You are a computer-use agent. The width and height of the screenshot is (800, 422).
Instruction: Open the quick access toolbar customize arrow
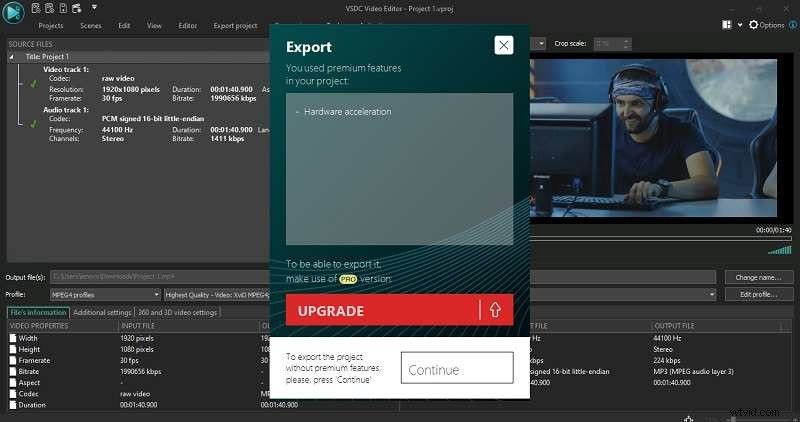coord(94,8)
